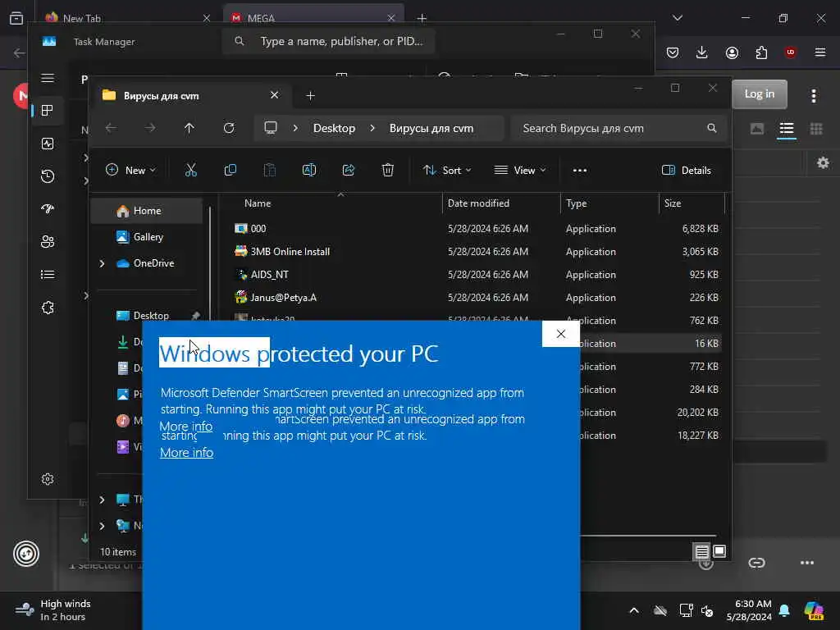Open Firefox list all tabs dropdown
Image resolution: width=840 pixels, height=630 pixels.
pos(677,18)
